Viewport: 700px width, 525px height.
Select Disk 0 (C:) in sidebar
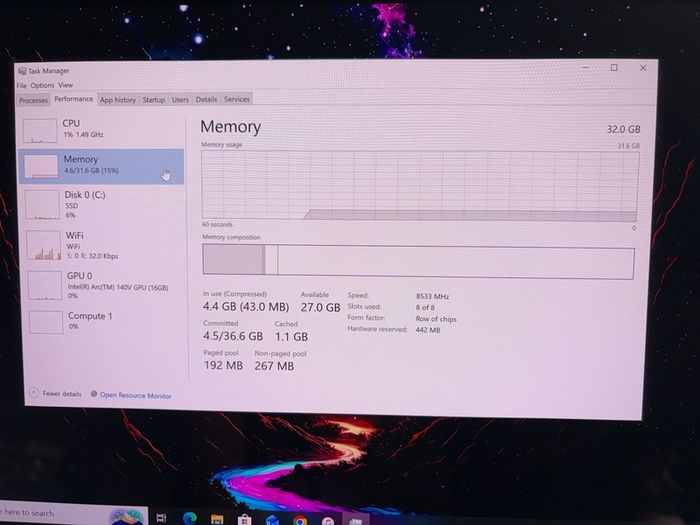click(x=102, y=204)
